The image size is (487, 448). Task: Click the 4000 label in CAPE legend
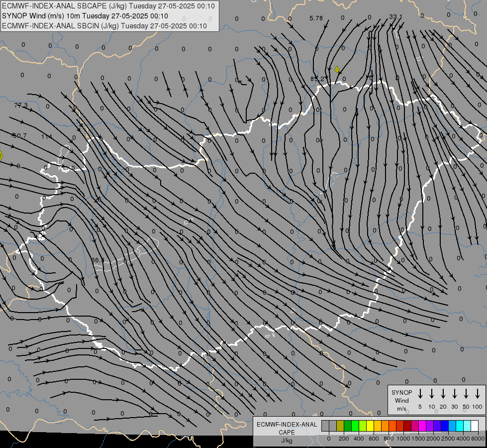point(463,439)
